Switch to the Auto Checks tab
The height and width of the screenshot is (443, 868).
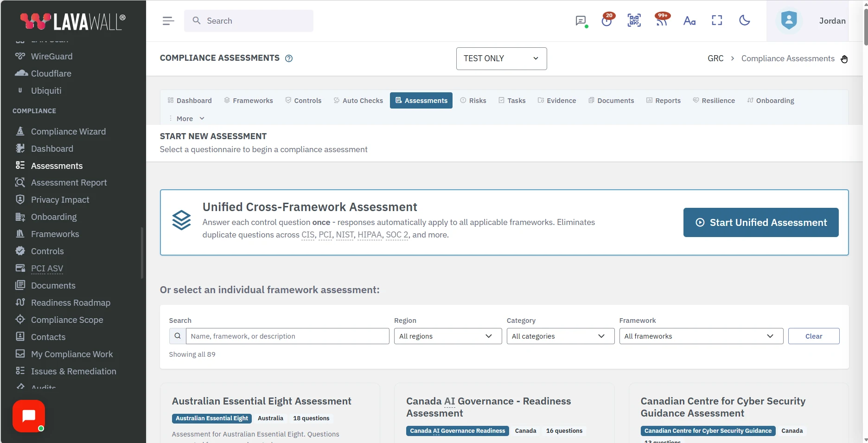(x=358, y=101)
